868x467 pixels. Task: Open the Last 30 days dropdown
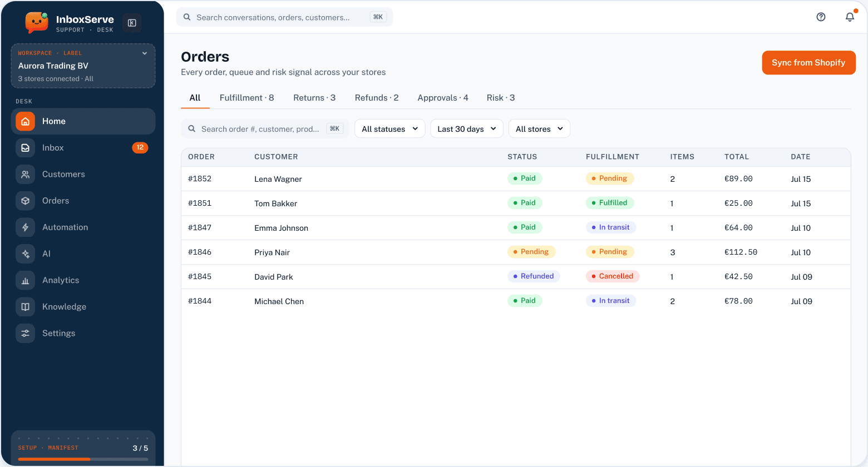pyautogui.click(x=467, y=129)
